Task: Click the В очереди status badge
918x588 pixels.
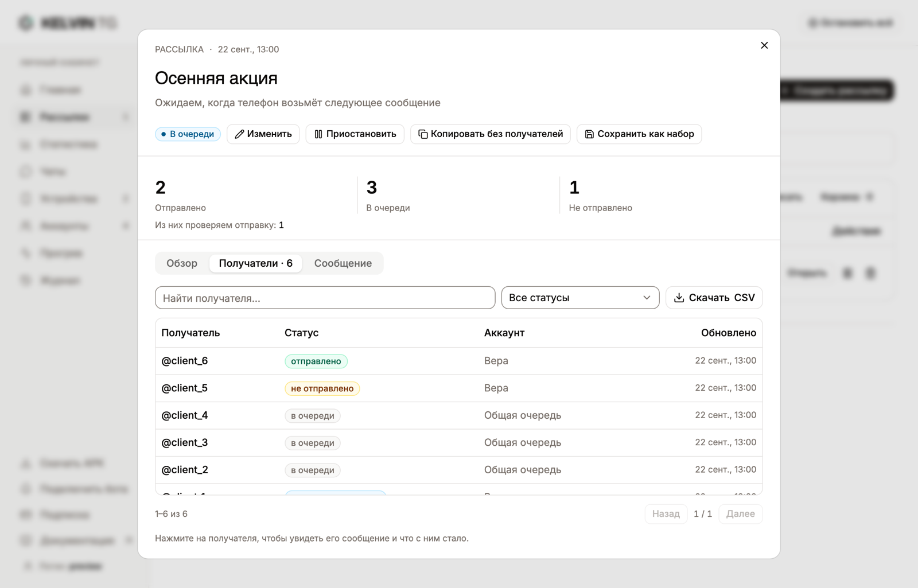Action: pos(188,134)
